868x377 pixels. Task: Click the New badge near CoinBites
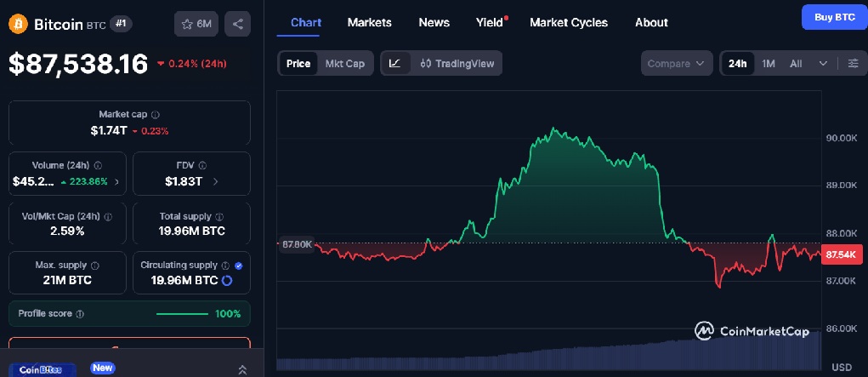[103, 368]
